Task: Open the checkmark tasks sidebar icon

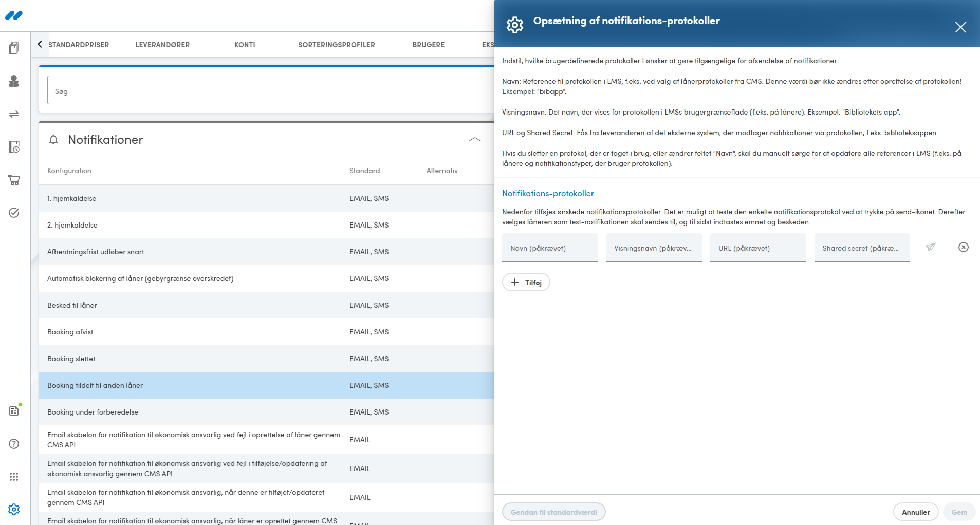Action: pos(14,213)
